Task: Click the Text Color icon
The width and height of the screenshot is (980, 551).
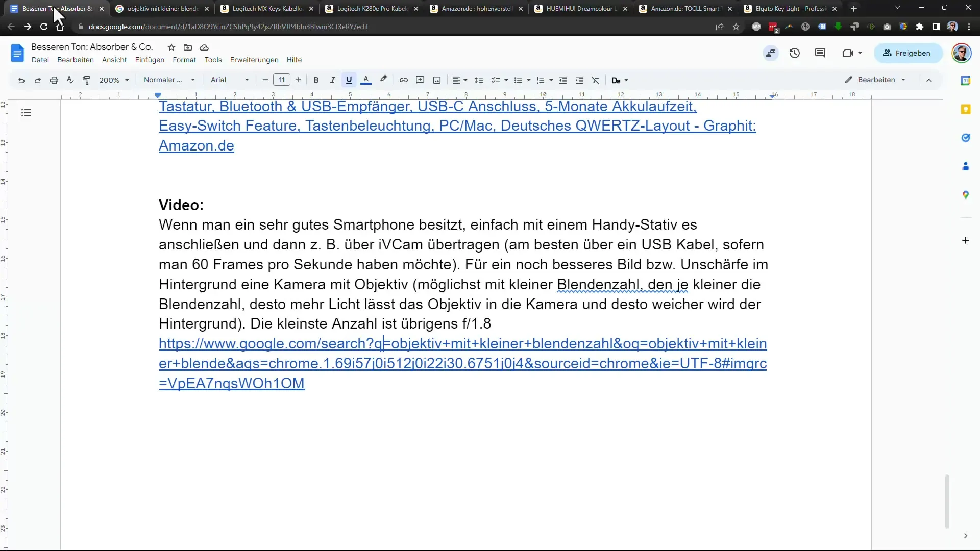Action: click(x=366, y=80)
